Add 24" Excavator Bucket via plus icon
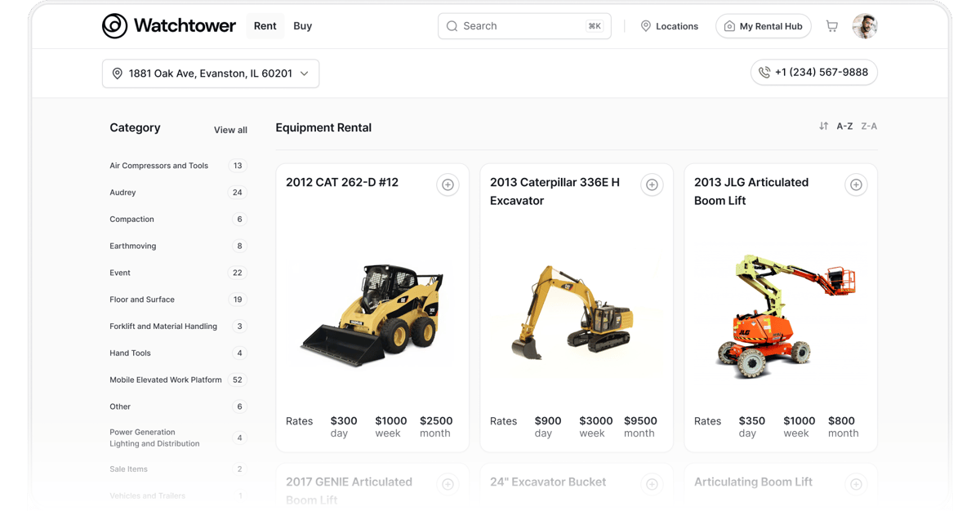Viewport: 980px width, 511px height. tap(652, 484)
